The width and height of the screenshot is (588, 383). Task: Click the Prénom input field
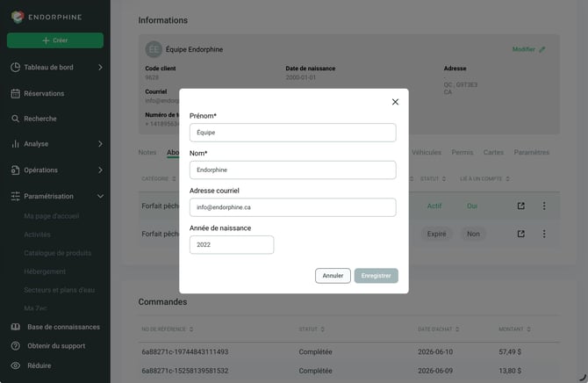point(292,133)
